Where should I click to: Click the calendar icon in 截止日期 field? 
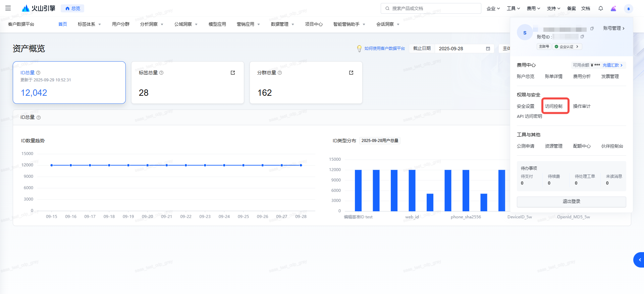click(488, 49)
